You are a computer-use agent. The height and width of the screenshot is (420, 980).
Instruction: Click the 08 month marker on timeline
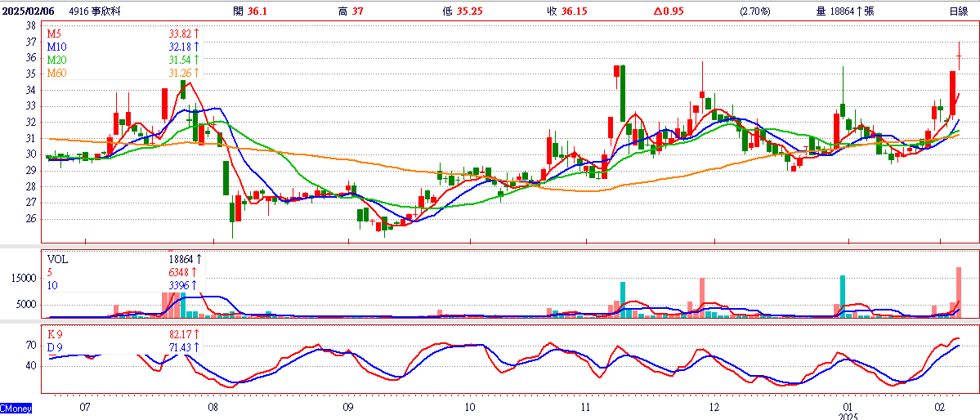tap(213, 407)
